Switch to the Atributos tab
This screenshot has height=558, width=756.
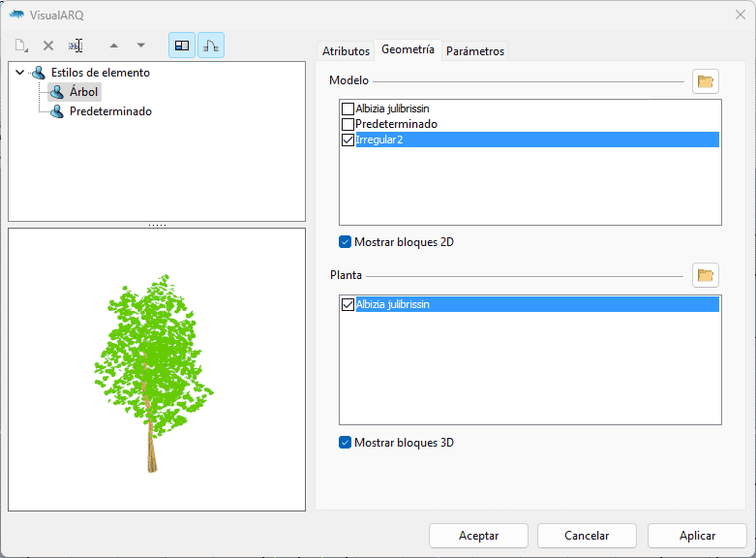point(346,51)
